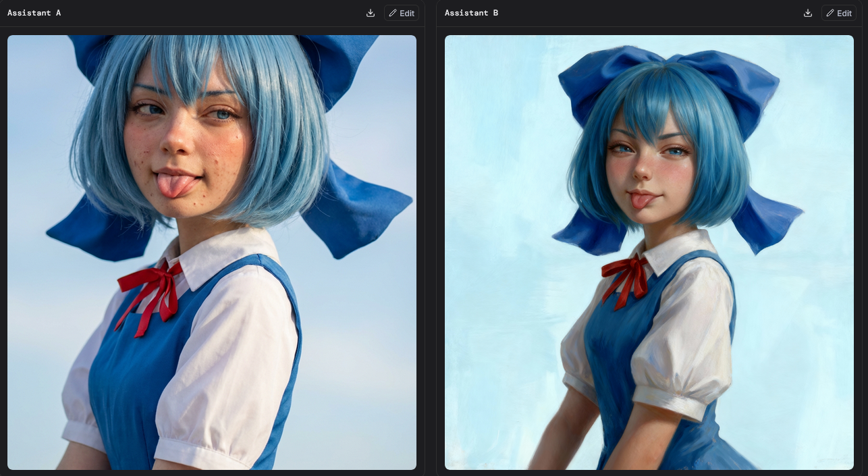Select the Assistant B label text

tap(472, 13)
